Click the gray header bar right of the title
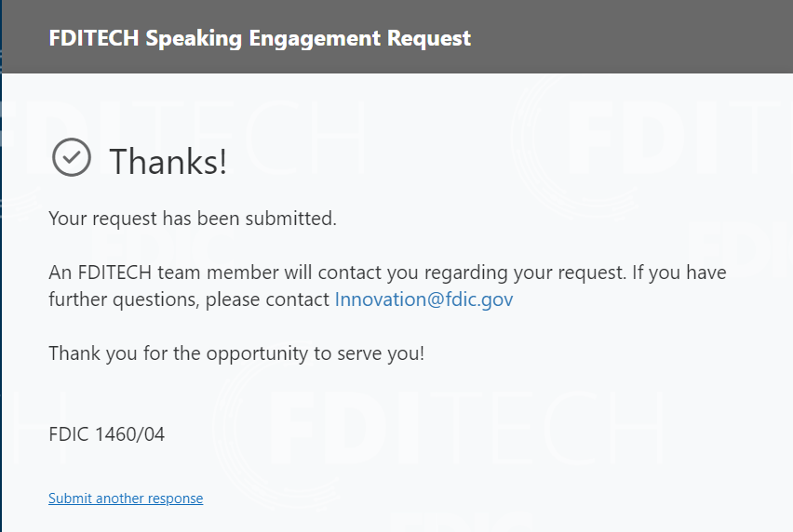This screenshot has width=793, height=532. pos(633,38)
